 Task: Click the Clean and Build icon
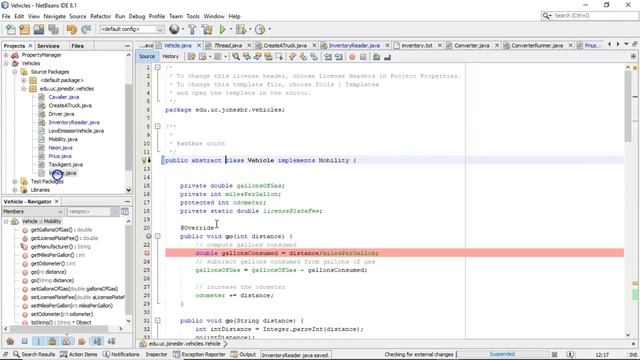(x=207, y=29)
